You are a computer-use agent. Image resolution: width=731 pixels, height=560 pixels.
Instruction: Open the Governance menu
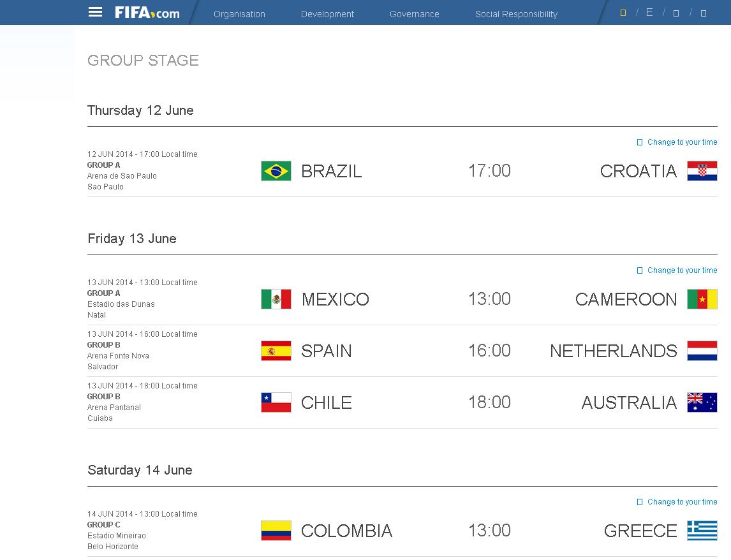coord(414,14)
